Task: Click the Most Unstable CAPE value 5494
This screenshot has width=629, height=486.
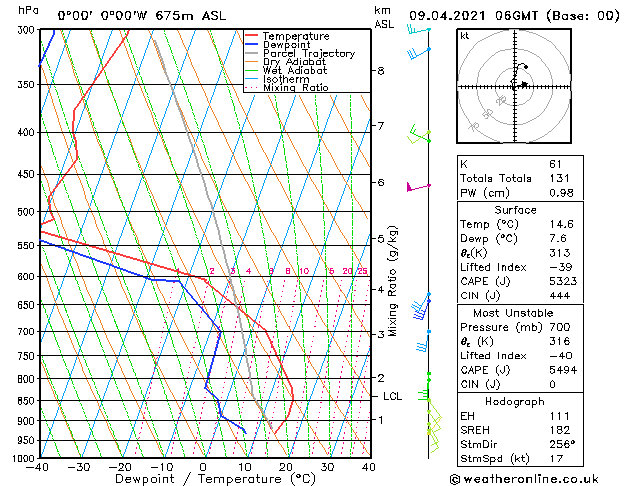Action: tap(563, 370)
